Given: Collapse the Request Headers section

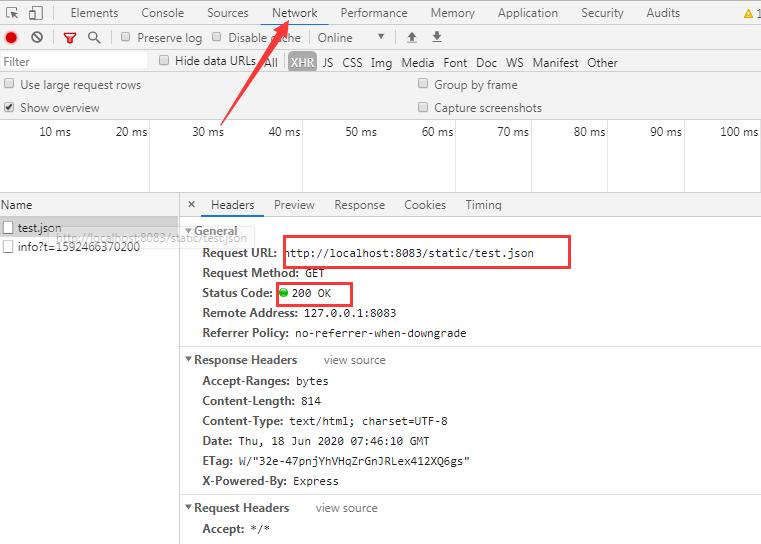Looking at the screenshot, I should (x=187, y=508).
